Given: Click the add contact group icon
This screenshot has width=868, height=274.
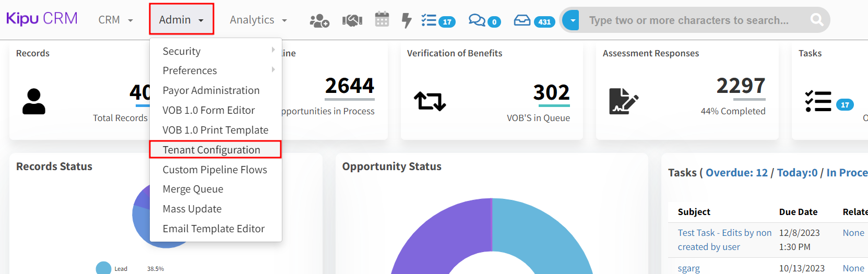Looking at the screenshot, I should click(x=319, y=20).
